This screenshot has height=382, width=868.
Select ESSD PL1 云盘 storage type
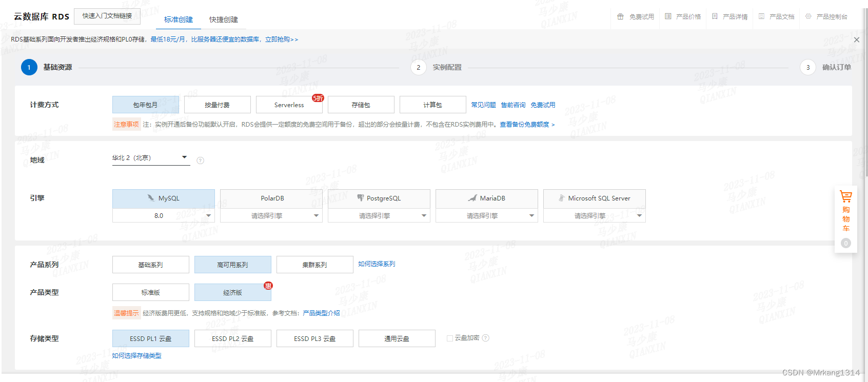151,338
